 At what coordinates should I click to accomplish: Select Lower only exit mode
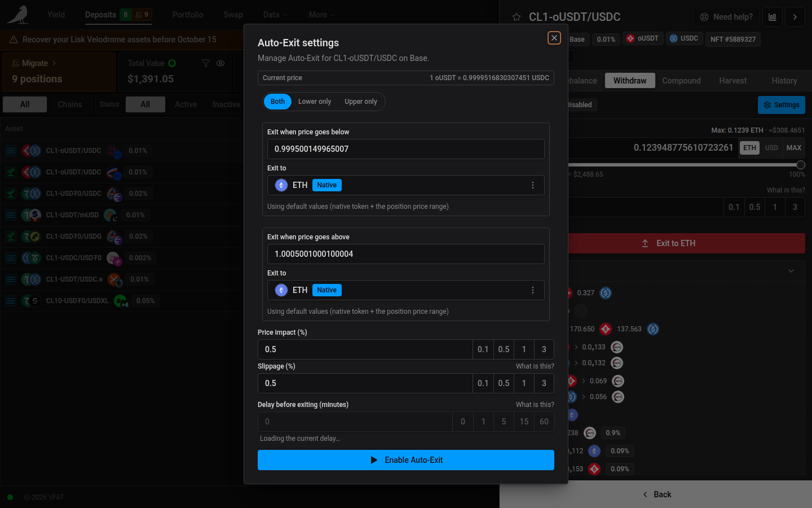pos(315,102)
